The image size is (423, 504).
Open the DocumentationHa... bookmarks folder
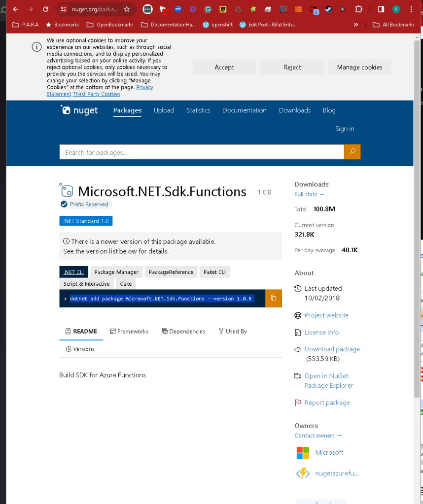pos(168,25)
